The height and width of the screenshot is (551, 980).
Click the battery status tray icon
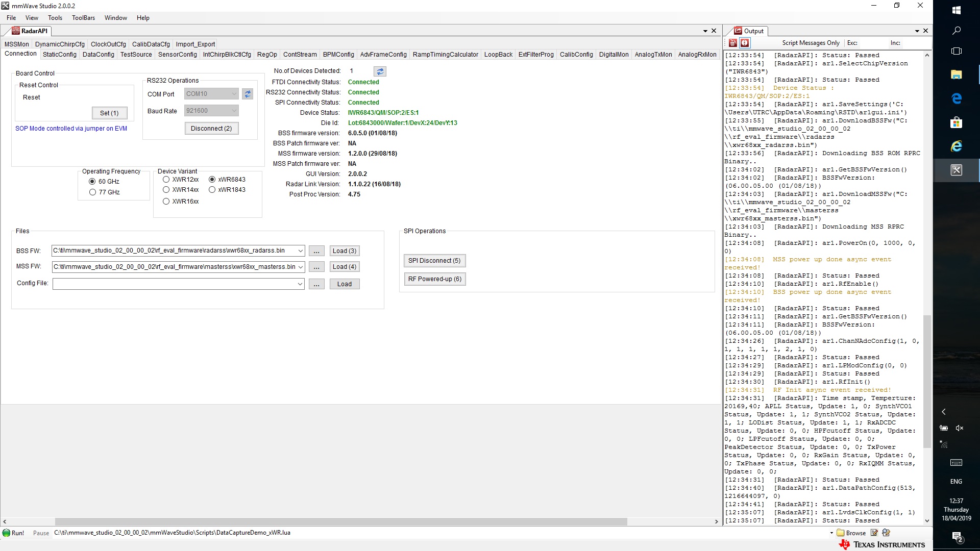[944, 428]
